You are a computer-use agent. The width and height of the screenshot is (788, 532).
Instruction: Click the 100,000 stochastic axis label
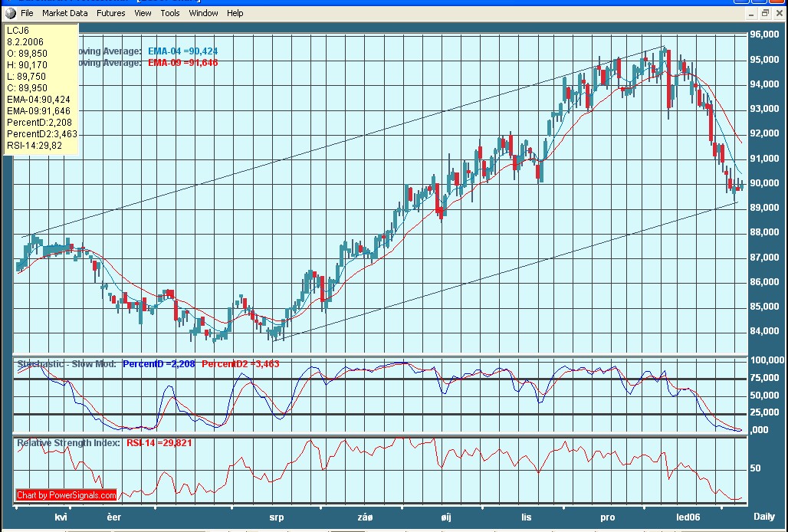[x=767, y=360]
